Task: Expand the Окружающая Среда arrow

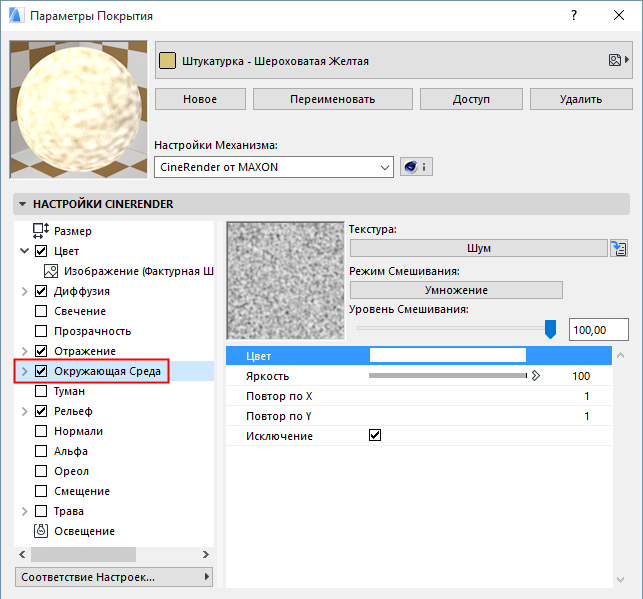Action: click(x=25, y=371)
